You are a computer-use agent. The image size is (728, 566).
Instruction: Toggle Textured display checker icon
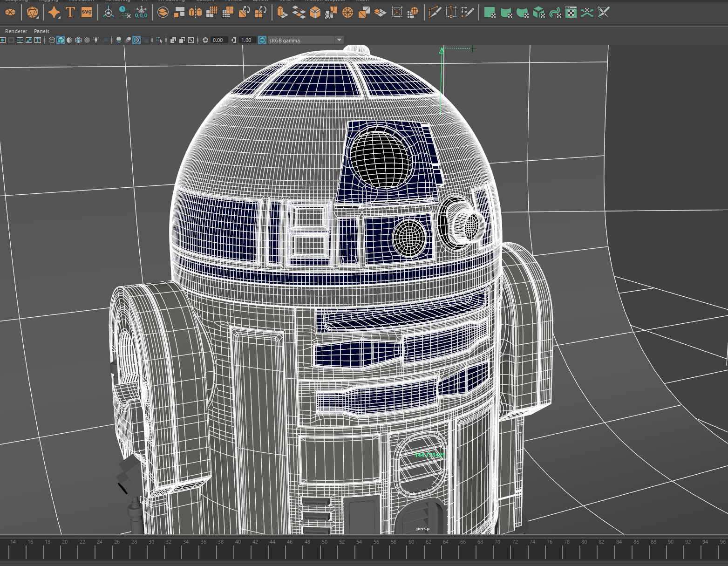(x=87, y=40)
